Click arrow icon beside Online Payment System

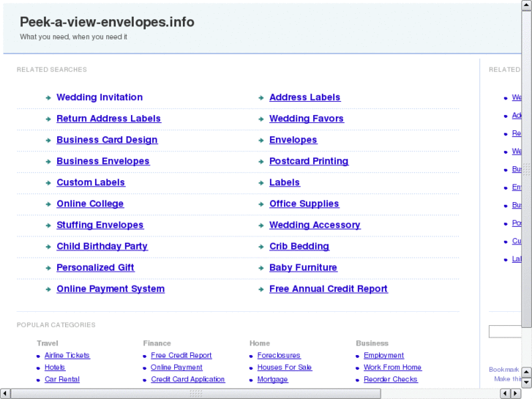point(48,289)
